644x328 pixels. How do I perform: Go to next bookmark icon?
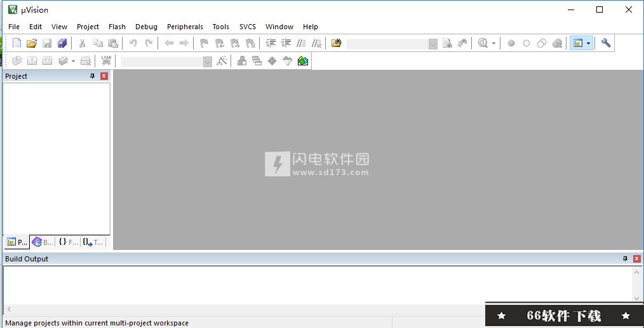pos(234,43)
